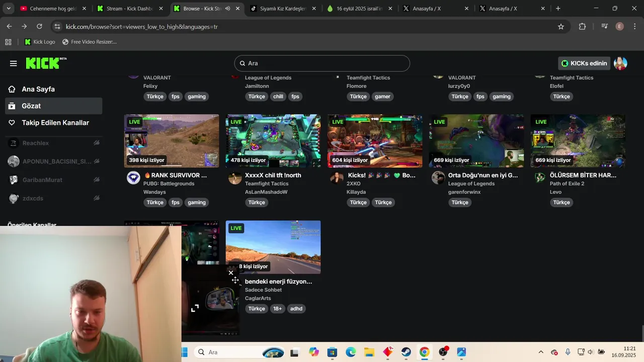Viewport: 644px width, 362px height.
Task: Open Sadece Sohbet category link
Action: click(x=263, y=290)
